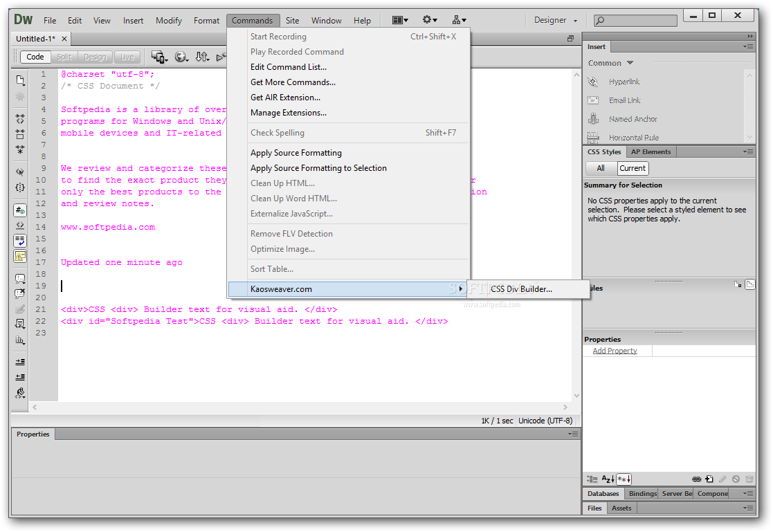Open the Layout dropdown in application bar
The width and height of the screenshot is (773, 532).
click(x=400, y=20)
